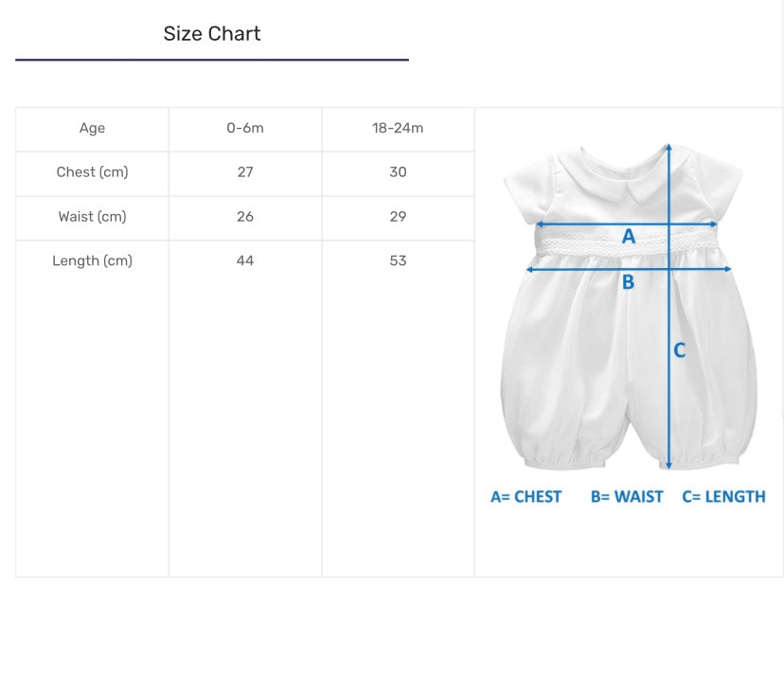This screenshot has width=784, height=680.
Task: Click the B= WAIST legend text
Action: pos(627,496)
